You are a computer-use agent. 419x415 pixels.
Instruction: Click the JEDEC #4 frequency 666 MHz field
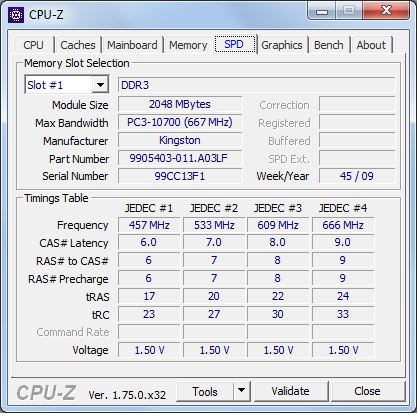(x=343, y=225)
